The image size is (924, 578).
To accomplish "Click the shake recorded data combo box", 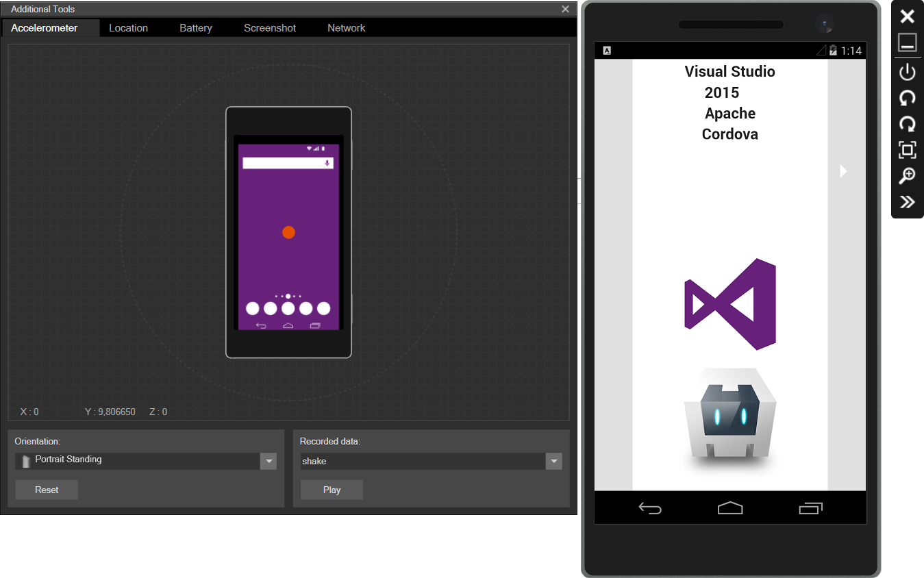I will (x=431, y=462).
